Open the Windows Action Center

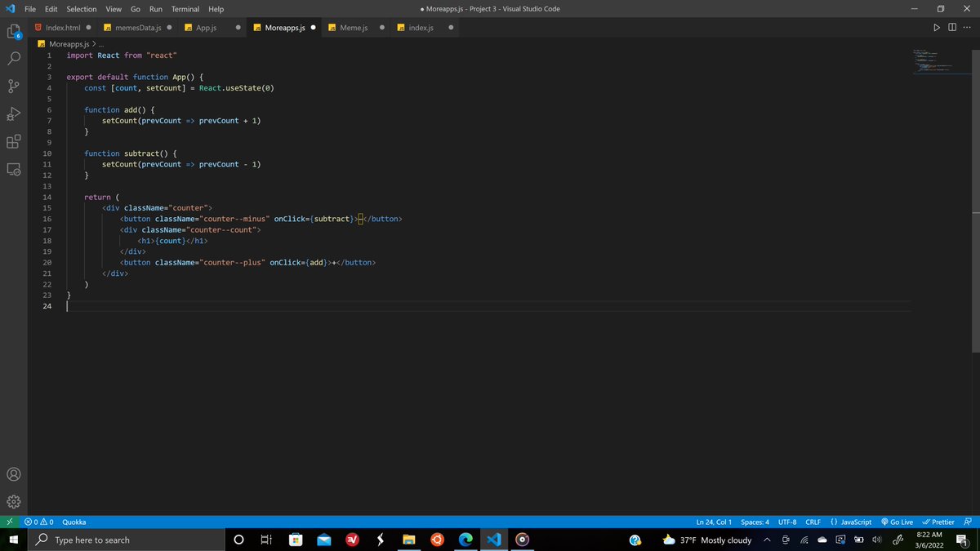(961, 540)
